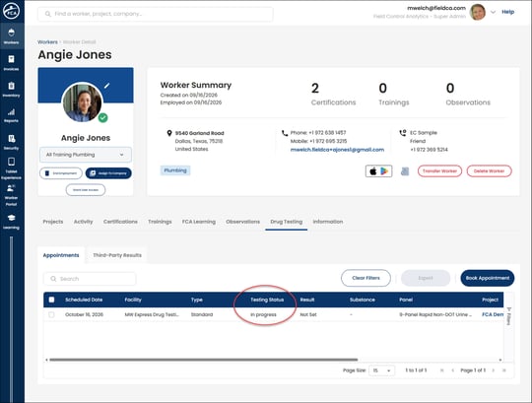Image resolution: width=532 pixels, height=403 pixels.
Task: Check the October 16, 2026 appointment row
Action: coord(51,314)
